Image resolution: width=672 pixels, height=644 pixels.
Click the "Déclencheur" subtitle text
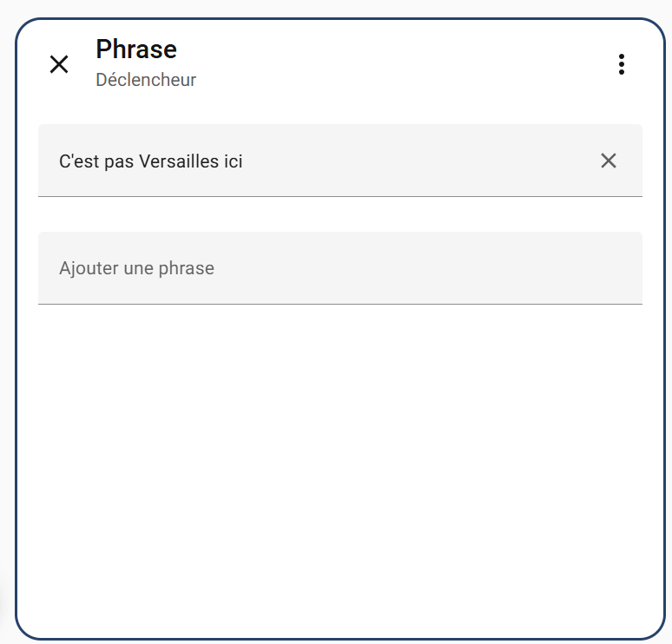click(x=146, y=80)
